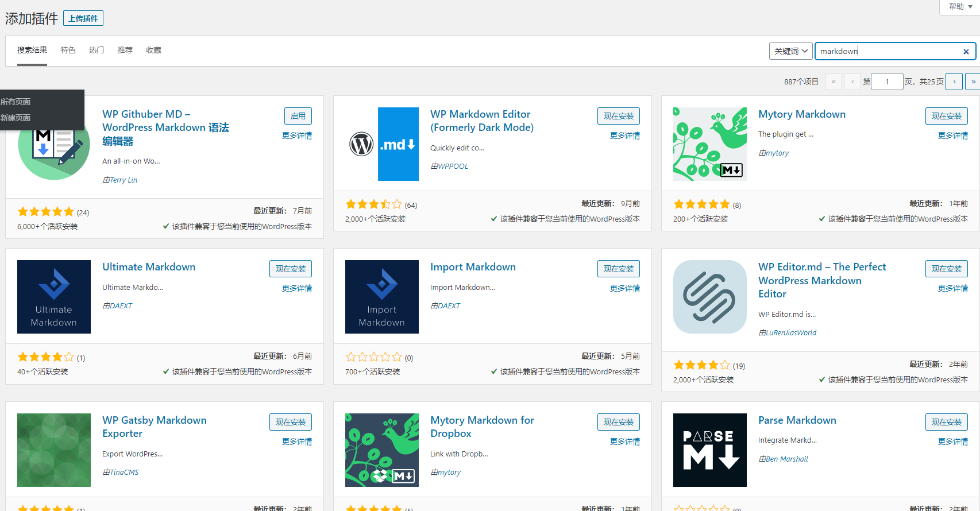
Task: Click author link Terry Lin
Action: [x=124, y=180]
